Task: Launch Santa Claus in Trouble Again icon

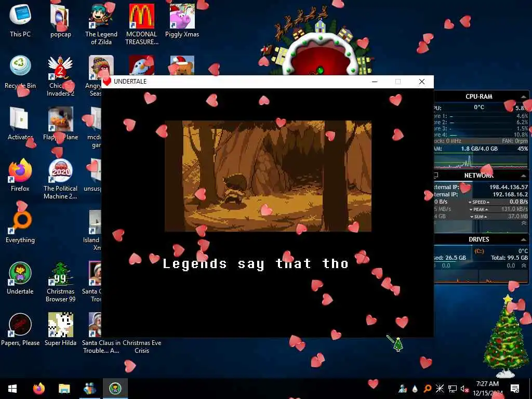Action: 101,333
